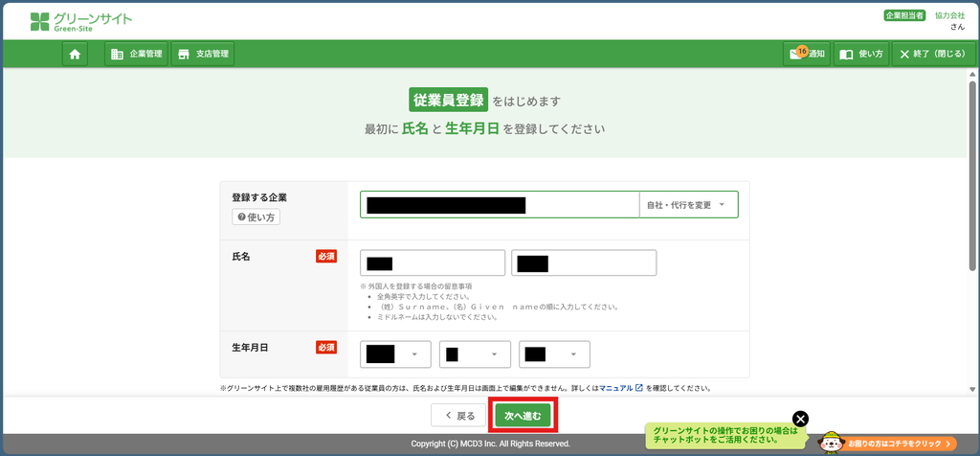
Task: Open the 使い方 book guide button
Action: click(x=860, y=55)
